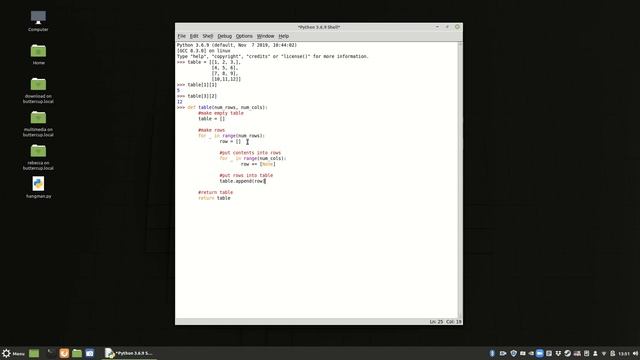Screen dimensions: 640x360
Task: Click the 'def table(num_rows, num_cols):' line
Action: pyautogui.click(x=227, y=107)
